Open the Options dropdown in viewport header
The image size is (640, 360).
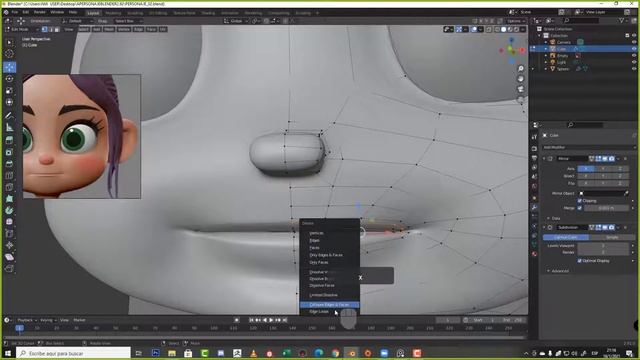(x=516, y=21)
